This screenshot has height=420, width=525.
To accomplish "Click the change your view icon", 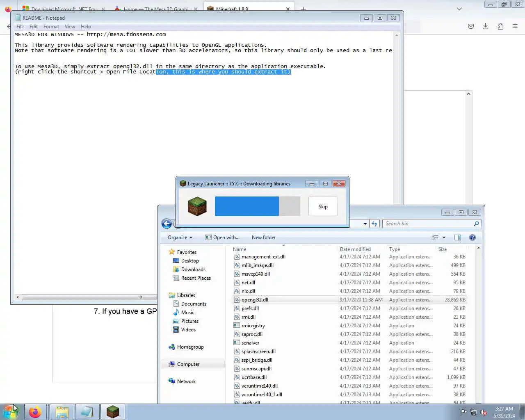I will tap(435, 237).
